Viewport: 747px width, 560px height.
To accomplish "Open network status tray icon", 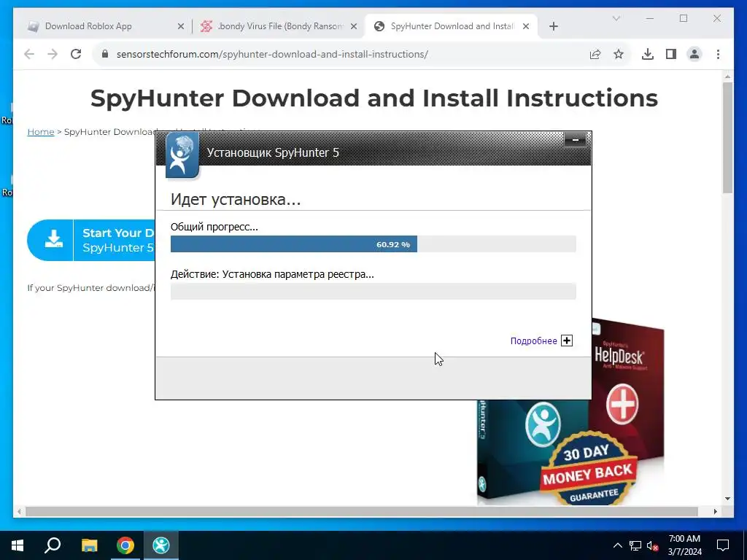I will [635, 545].
